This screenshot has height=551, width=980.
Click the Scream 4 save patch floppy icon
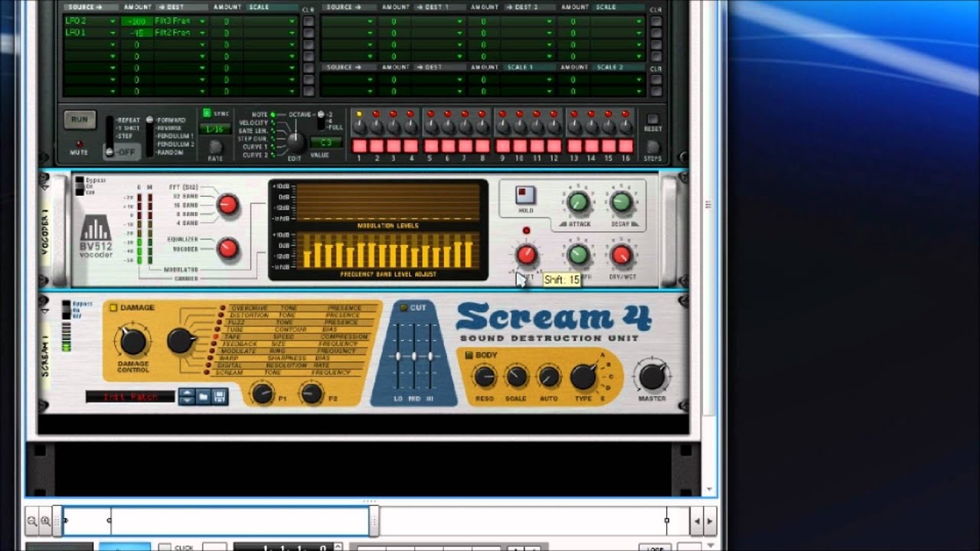pyautogui.click(x=220, y=396)
